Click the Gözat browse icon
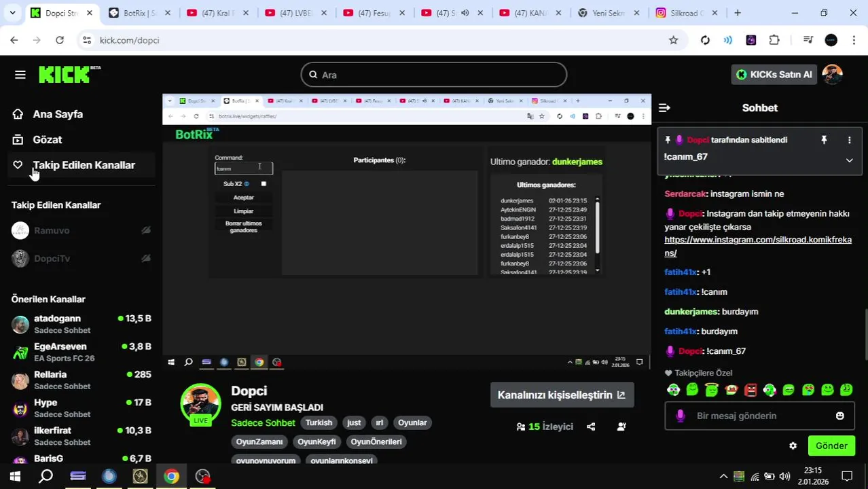Screen dimensions: 868x489 tap(18, 139)
